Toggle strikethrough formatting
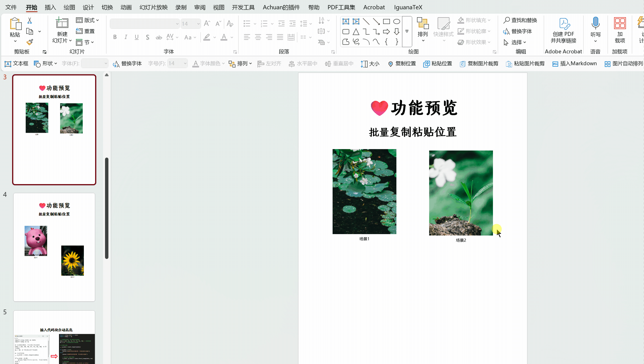Viewport: 644px width, 364px height. tap(159, 37)
